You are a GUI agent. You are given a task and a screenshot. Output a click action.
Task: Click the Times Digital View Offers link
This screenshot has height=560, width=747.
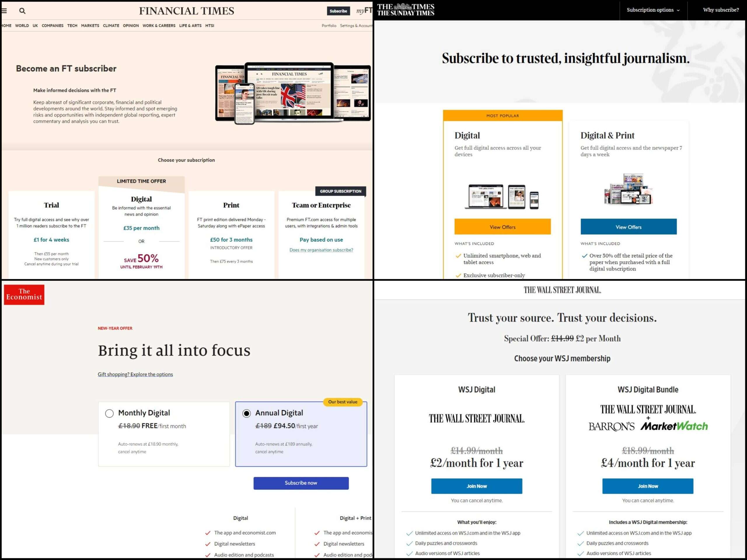tap(502, 226)
